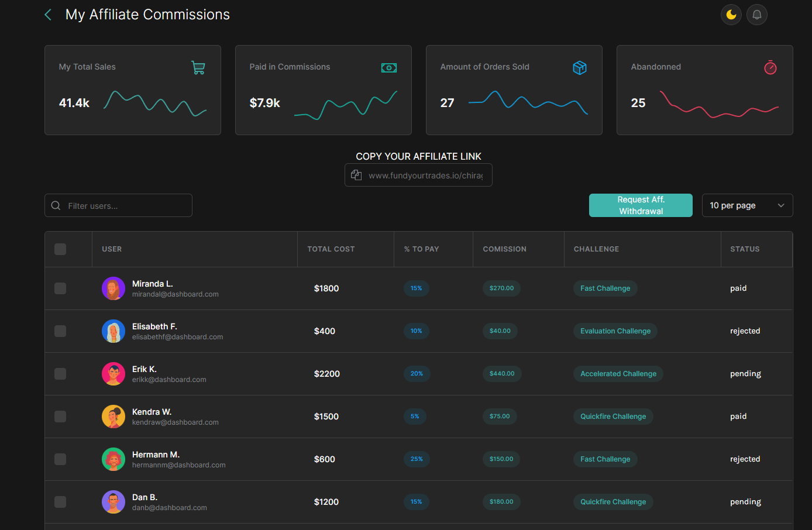Open Kendra W.'s avatar

(x=113, y=417)
